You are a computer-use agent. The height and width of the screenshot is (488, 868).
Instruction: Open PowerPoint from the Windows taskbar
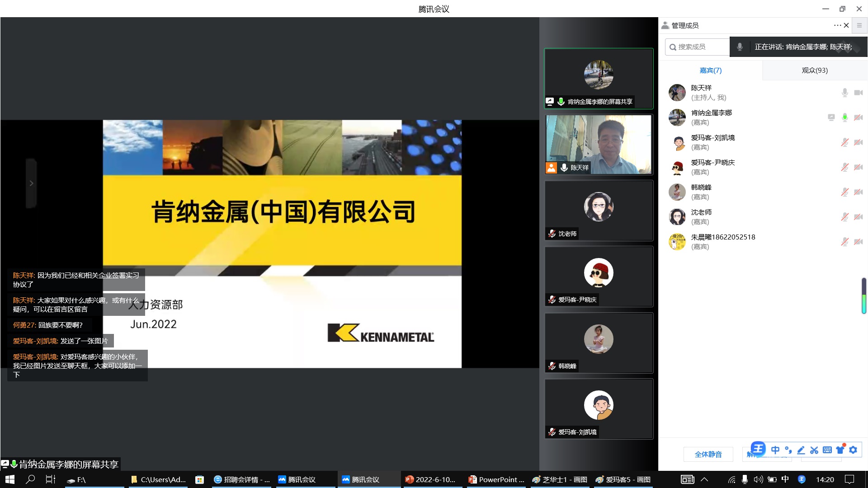497,479
